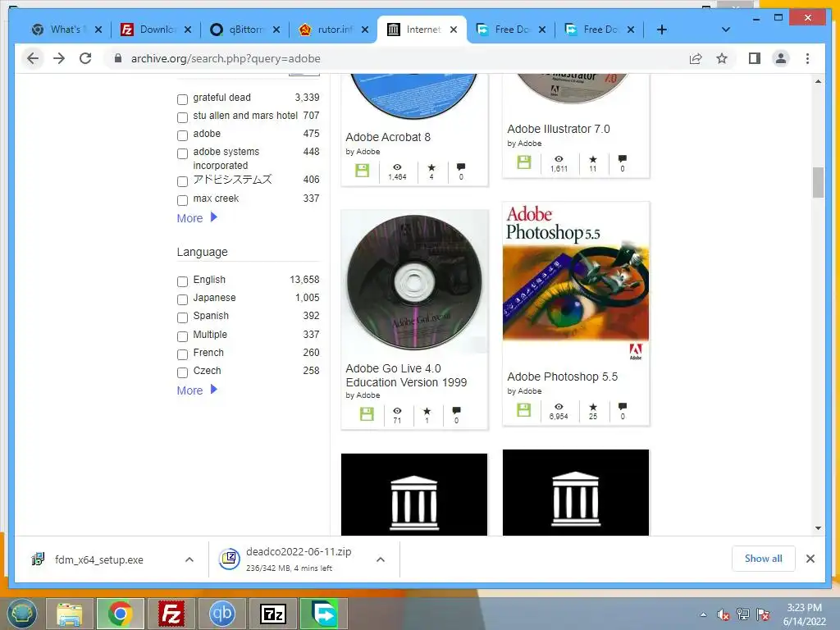Open Windows Explorer from the taskbar
Screen dimensions: 840x630
click(x=70, y=614)
